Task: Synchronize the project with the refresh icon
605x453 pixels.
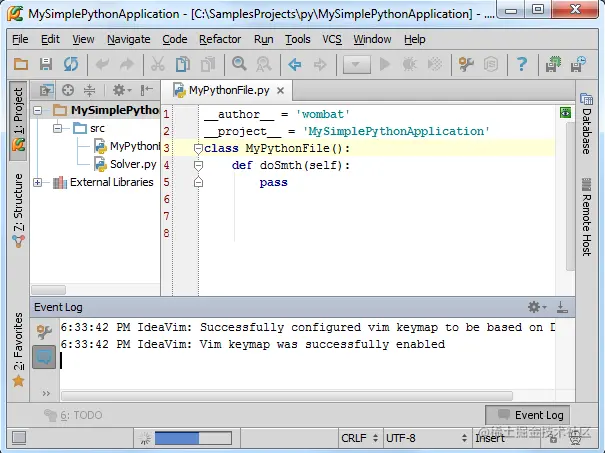Action: click(x=71, y=64)
